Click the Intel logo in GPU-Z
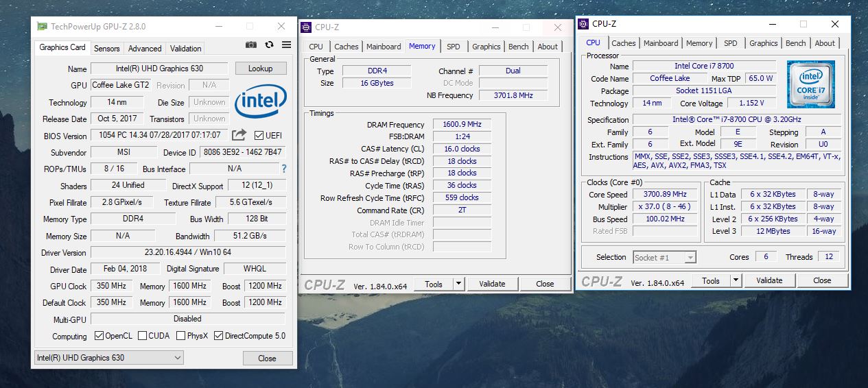The image size is (868, 388). tap(261, 102)
